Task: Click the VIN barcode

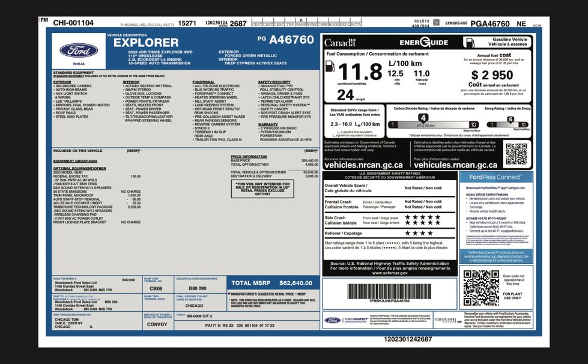Action: tap(389, 291)
